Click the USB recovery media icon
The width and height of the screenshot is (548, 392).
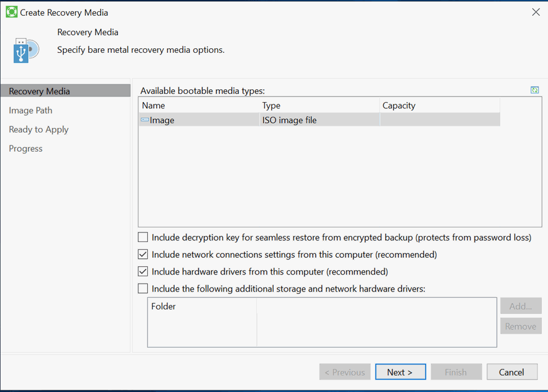coord(26,51)
